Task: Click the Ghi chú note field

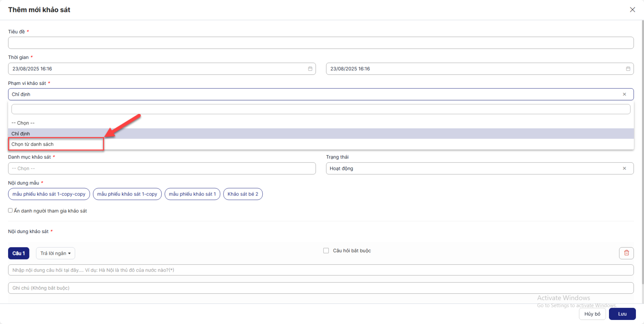Action: [x=320, y=288]
